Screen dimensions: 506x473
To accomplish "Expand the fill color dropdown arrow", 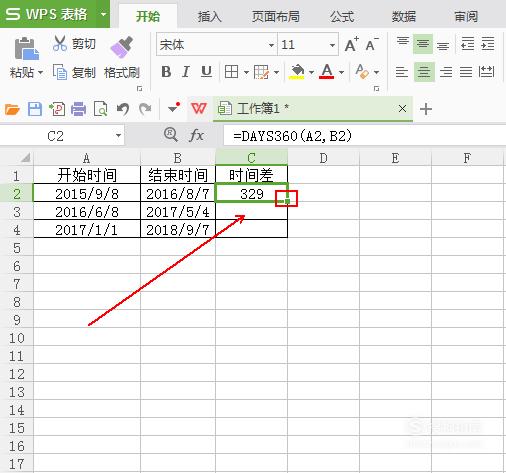I will (x=311, y=72).
